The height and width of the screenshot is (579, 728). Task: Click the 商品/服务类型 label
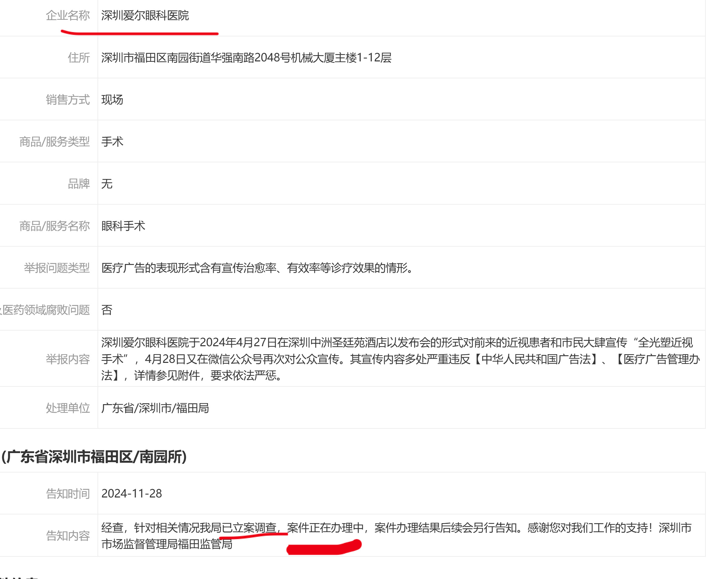[x=54, y=142]
